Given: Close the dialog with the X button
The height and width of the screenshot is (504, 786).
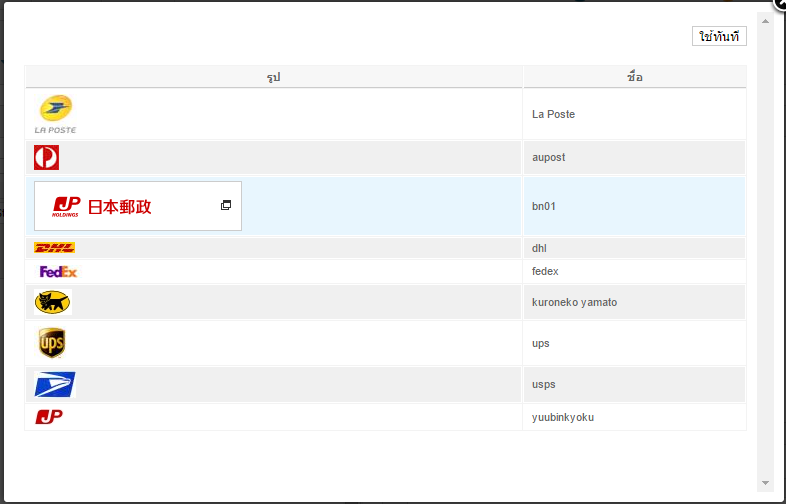Looking at the screenshot, I should point(780,3).
